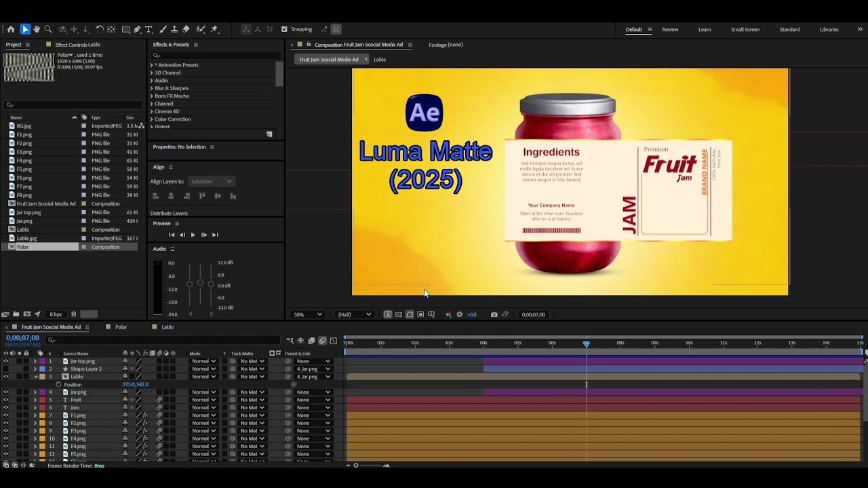This screenshot has width=868, height=488.
Task: Select the Zoom magnifier tool
Action: (x=48, y=29)
